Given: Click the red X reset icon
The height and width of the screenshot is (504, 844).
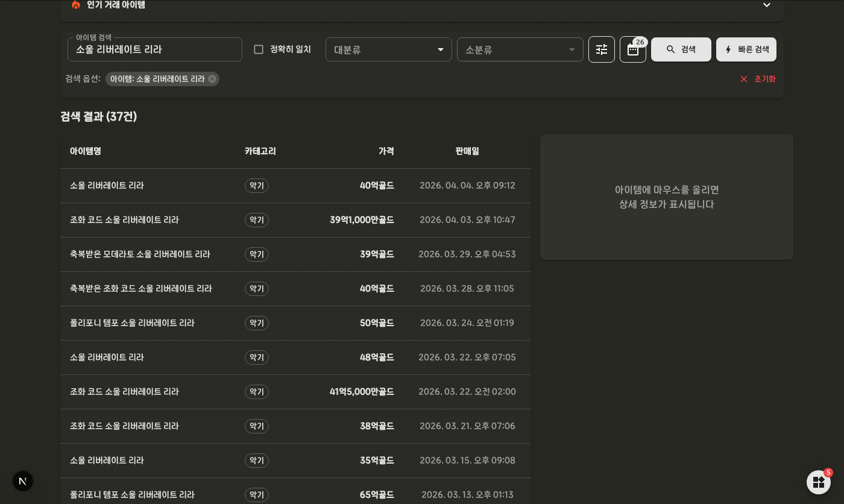Looking at the screenshot, I should pyautogui.click(x=744, y=79).
